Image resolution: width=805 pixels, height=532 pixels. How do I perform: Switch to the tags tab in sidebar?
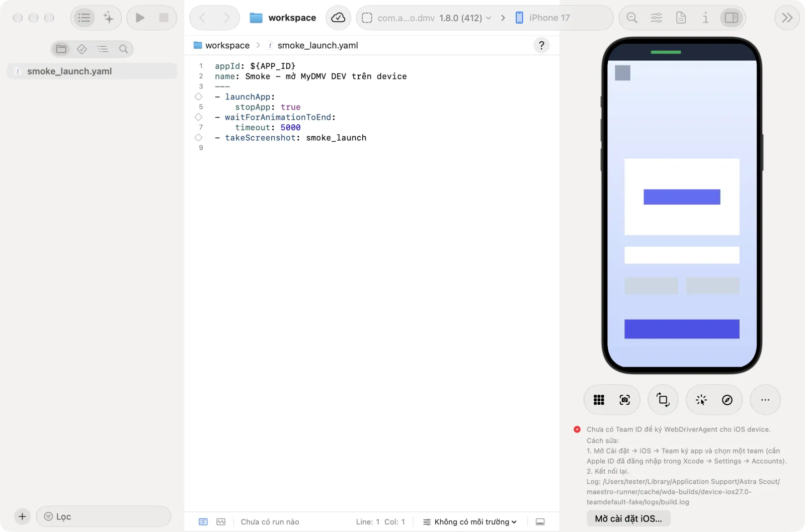(x=82, y=49)
